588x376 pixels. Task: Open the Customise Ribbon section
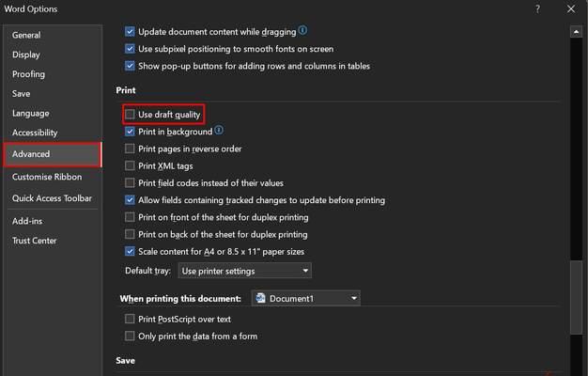coord(47,177)
